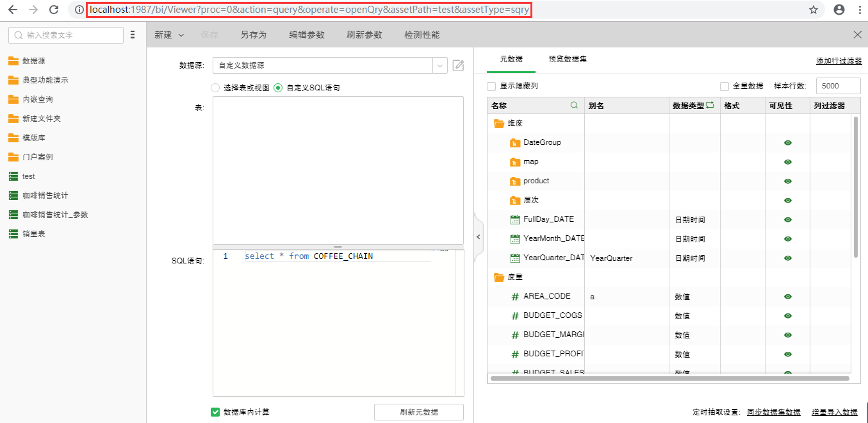Click the 刷新元数据 button
The image size is (868, 423).
coord(418,411)
